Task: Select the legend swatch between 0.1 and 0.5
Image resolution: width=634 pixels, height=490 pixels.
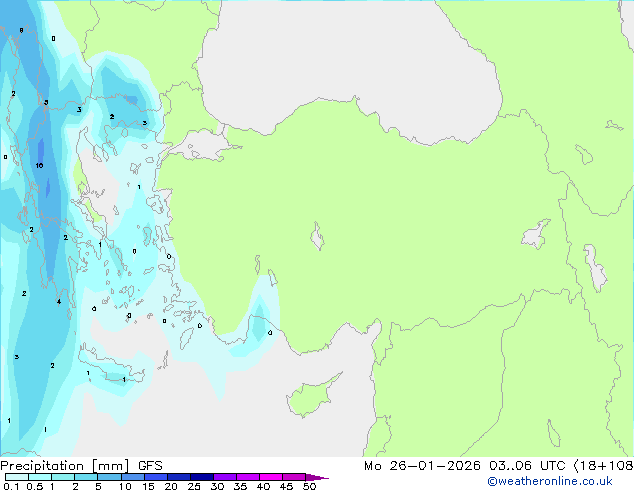Action: click(17, 477)
